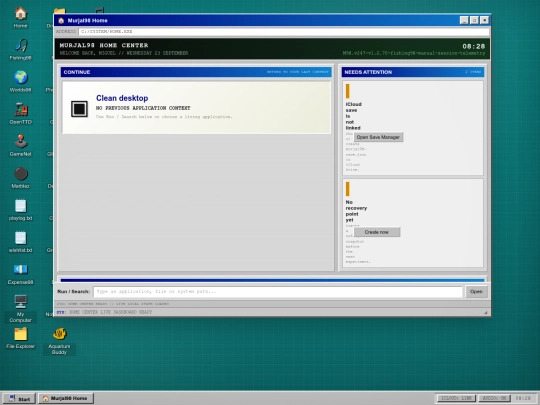This screenshot has height=405, width=540.
Task: Launch the Marblez desktop icon
Action: click(x=20, y=177)
